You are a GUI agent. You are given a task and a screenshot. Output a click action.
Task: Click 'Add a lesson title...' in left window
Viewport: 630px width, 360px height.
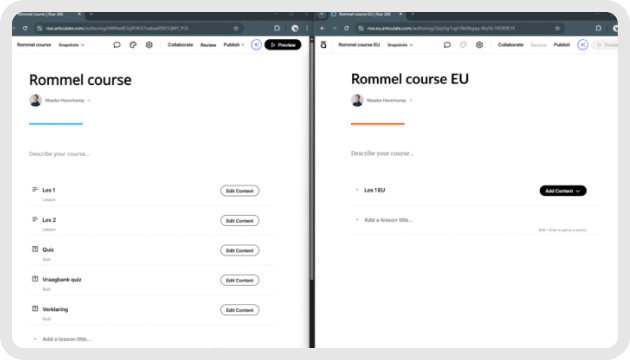67,339
